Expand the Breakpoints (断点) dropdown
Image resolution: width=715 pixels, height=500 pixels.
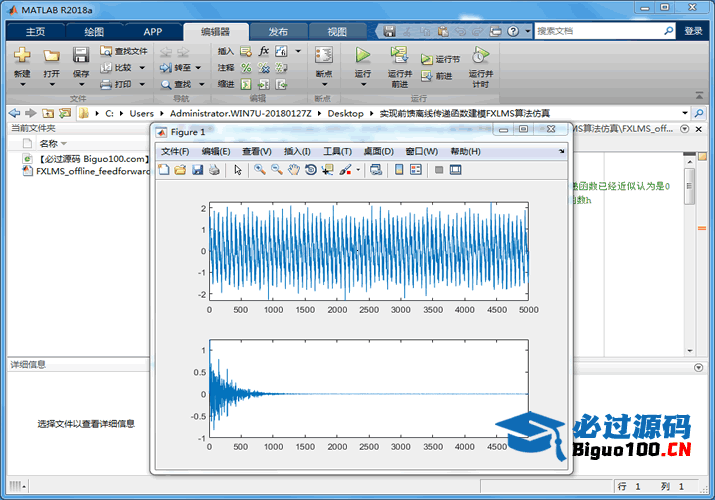[323, 85]
